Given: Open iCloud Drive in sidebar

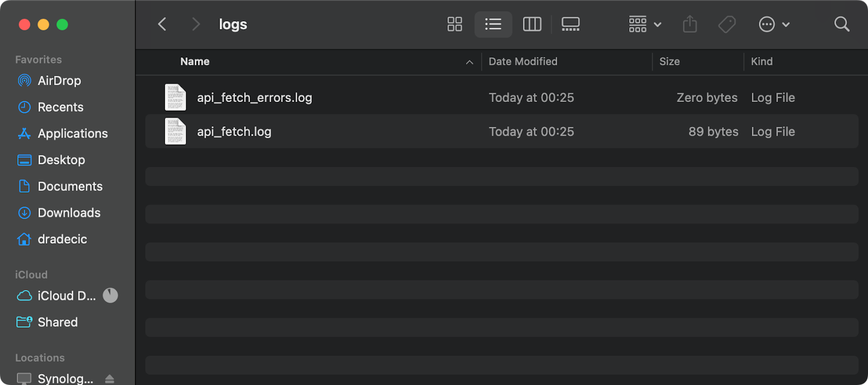Looking at the screenshot, I should [x=67, y=296].
